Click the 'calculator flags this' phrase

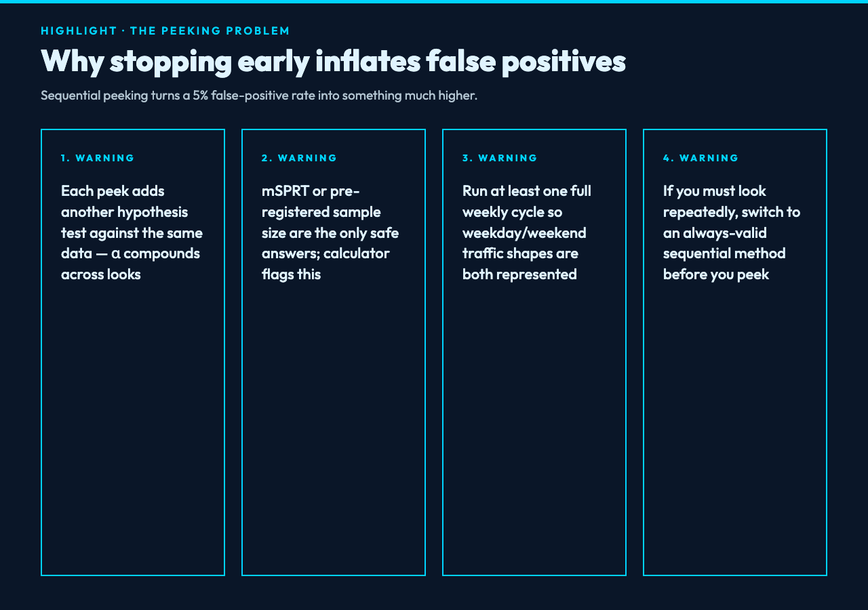click(x=325, y=264)
